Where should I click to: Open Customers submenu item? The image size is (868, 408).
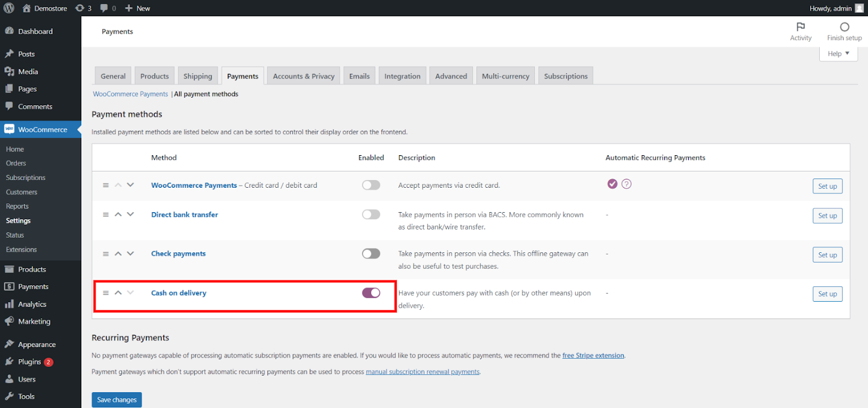22,192
